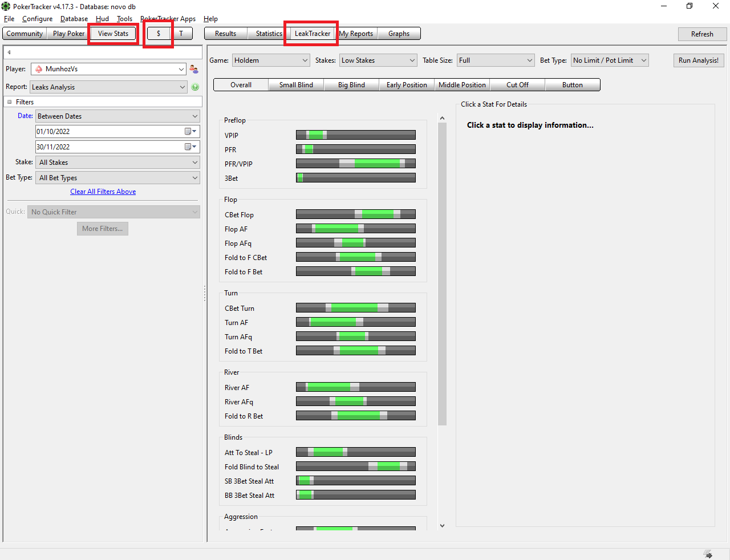Open the Configure menu

tap(38, 19)
